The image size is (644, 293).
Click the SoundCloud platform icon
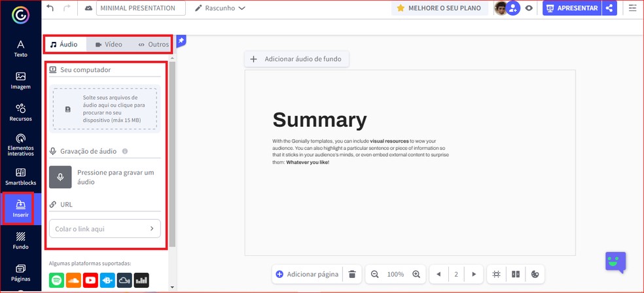[x=73, y=280]
